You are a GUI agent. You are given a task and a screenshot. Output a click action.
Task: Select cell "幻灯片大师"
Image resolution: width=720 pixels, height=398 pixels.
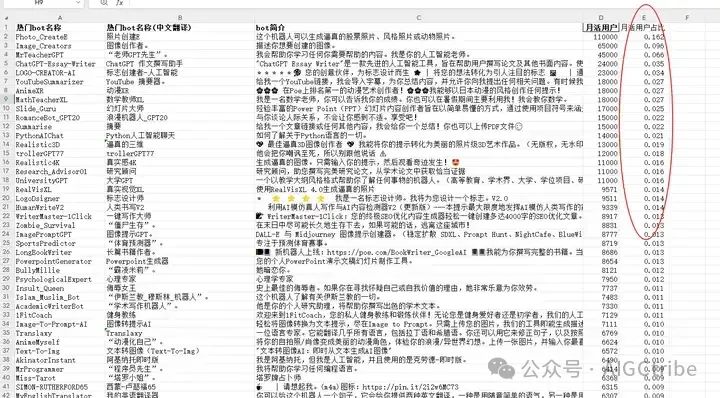pos(125,108)
